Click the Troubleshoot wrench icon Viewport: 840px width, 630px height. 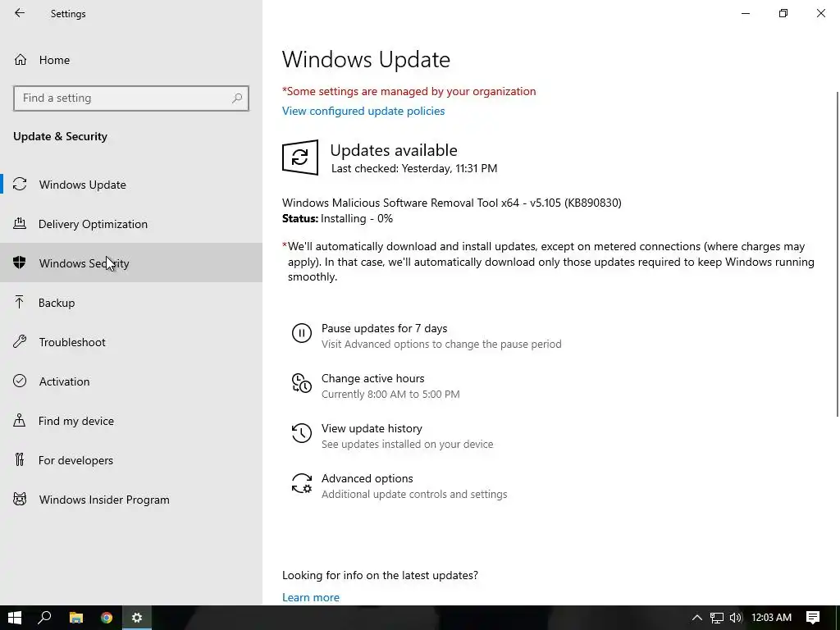[20, 341]
